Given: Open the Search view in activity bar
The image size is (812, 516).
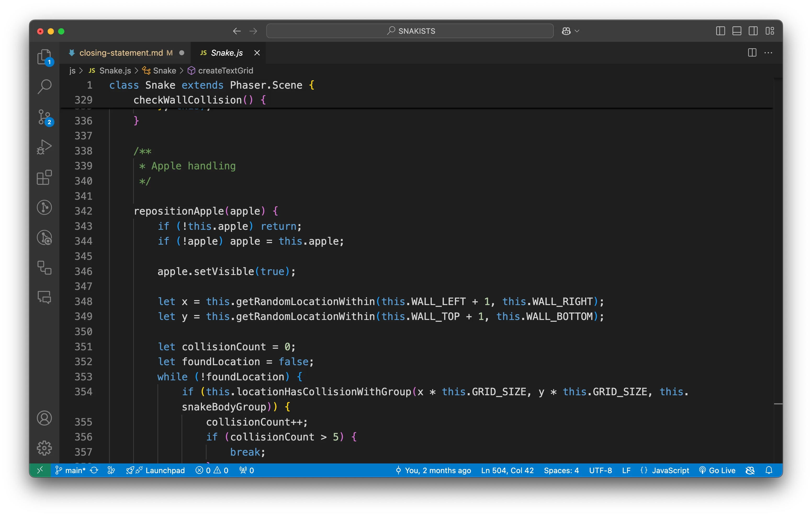Looking at the screenshot, I should tap(44, 87).
